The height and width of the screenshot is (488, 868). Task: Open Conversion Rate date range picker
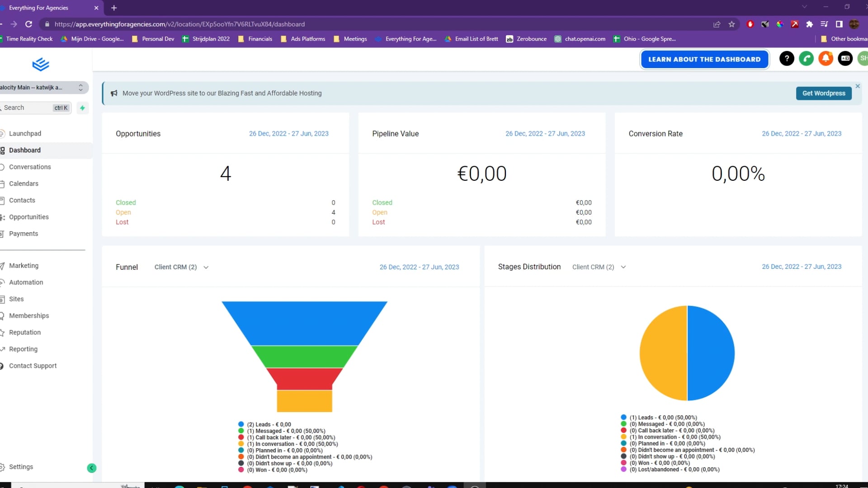tap(801, 134)
